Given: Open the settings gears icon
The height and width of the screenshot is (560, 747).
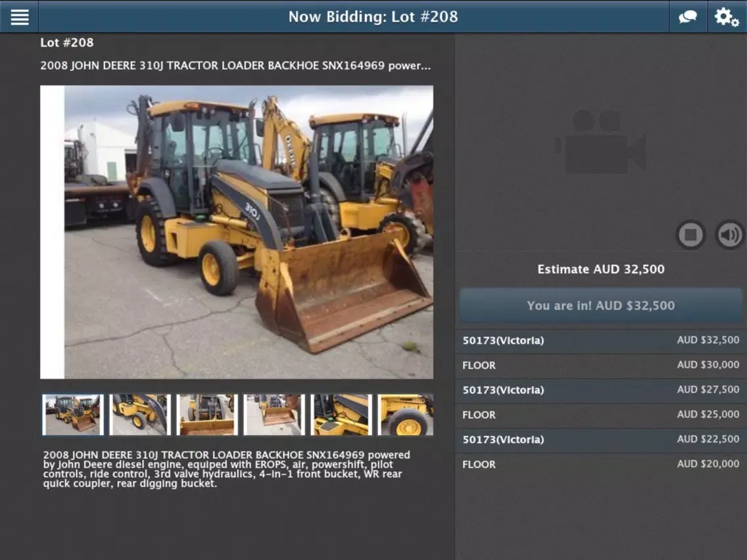Looking at the screenshot, I should click(726, 17).
